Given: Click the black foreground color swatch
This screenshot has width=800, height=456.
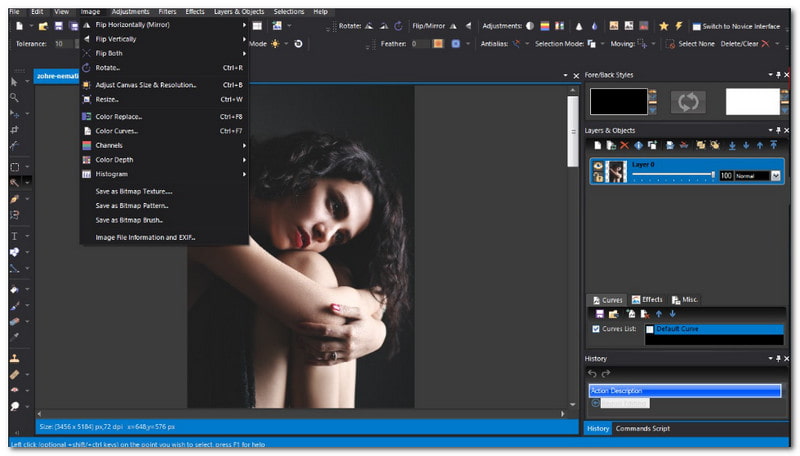Looking at the screenshot, I should coord(617,101).
